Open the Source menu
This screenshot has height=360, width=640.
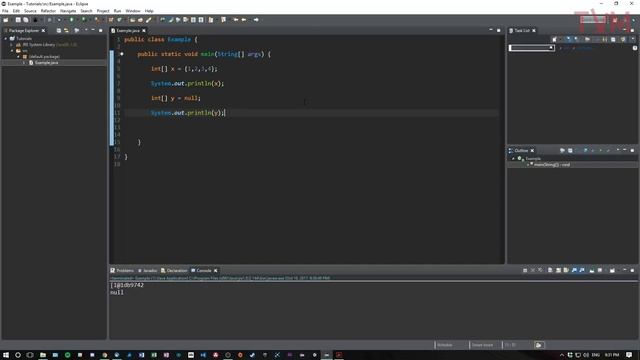tap(30, 11)
